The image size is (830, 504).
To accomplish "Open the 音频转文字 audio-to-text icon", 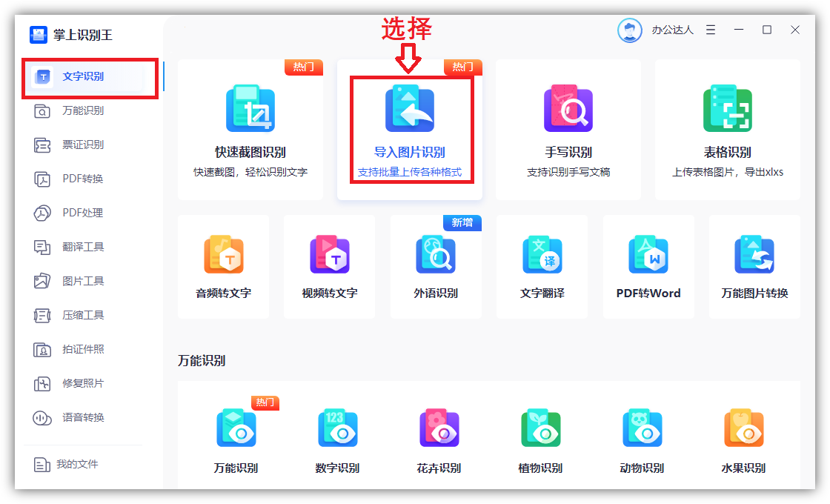I will coord(223,255).
